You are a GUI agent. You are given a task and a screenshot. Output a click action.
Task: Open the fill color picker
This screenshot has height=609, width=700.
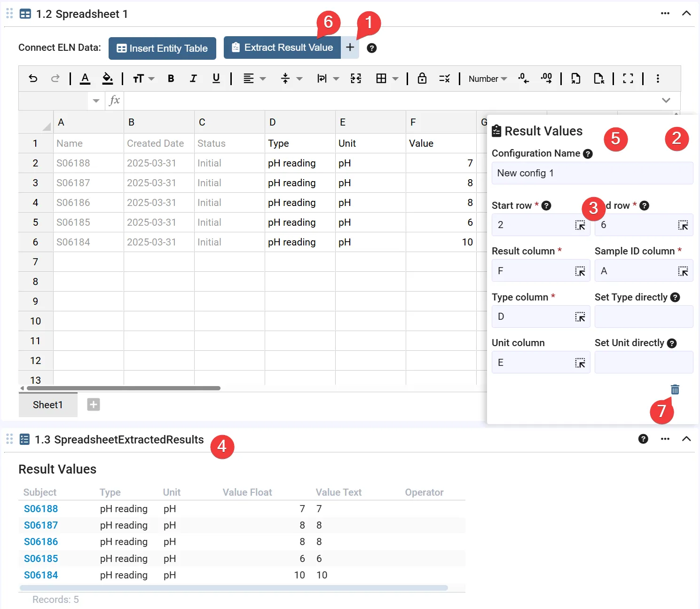coord(108,79)
